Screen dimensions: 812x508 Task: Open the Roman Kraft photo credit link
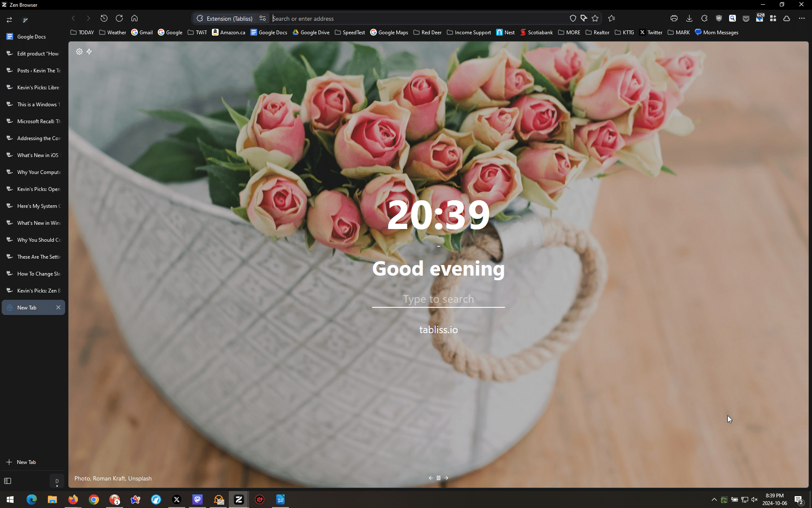click(109, 478)
